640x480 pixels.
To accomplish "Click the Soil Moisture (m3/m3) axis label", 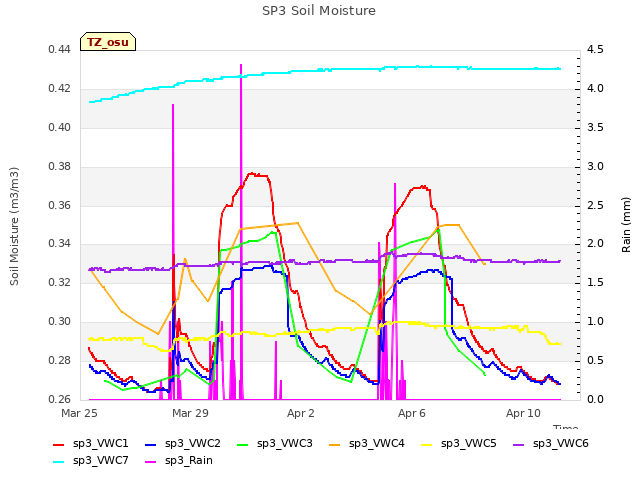I will (x=14, y=226).
